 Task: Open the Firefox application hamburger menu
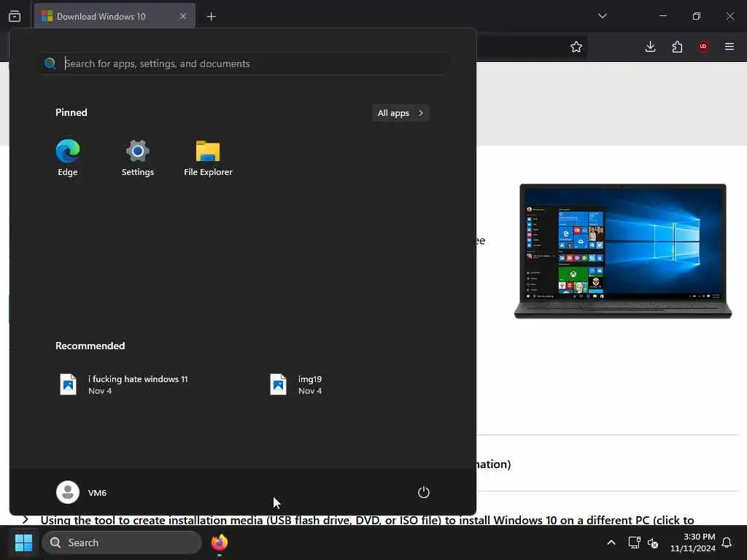point(729,47)
